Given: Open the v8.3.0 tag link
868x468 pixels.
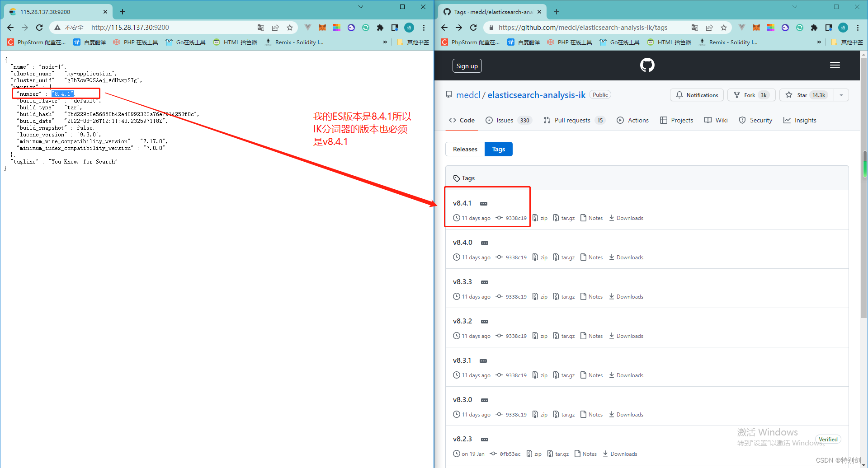Looking at the screenshot, I should point(462,400).
